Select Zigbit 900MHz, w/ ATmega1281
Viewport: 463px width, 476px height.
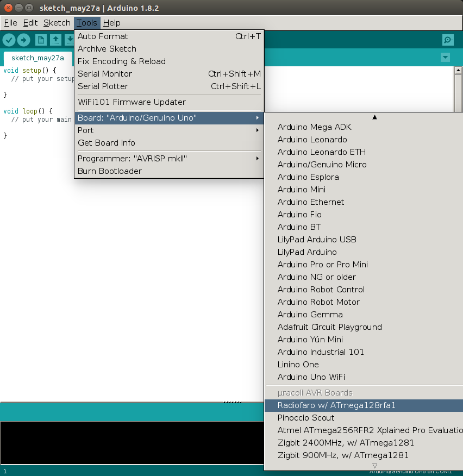[x=364, y=455]
